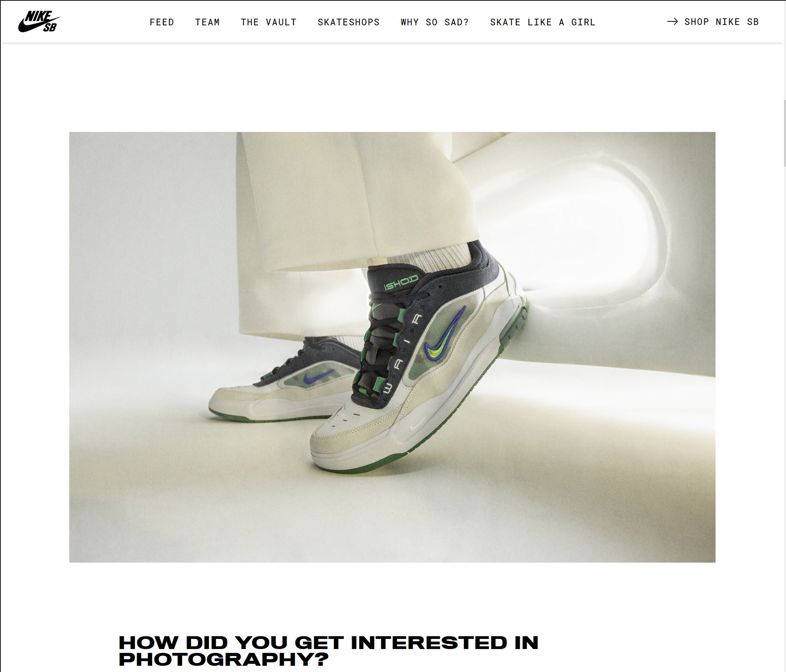786x672 pixels.
Task: Click the SHOP NIKE SB link
Action: (721, 22)
